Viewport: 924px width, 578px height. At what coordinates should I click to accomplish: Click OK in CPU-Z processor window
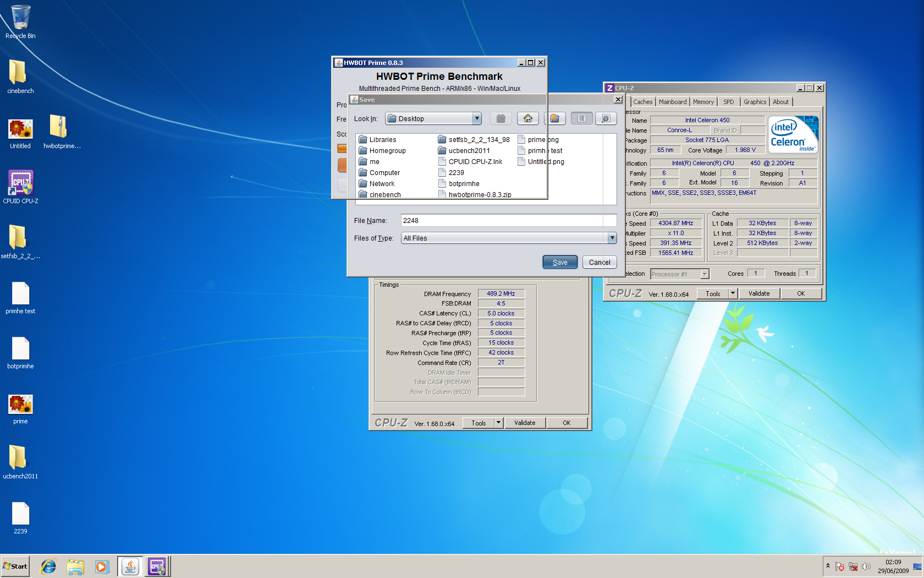point(801,293)
